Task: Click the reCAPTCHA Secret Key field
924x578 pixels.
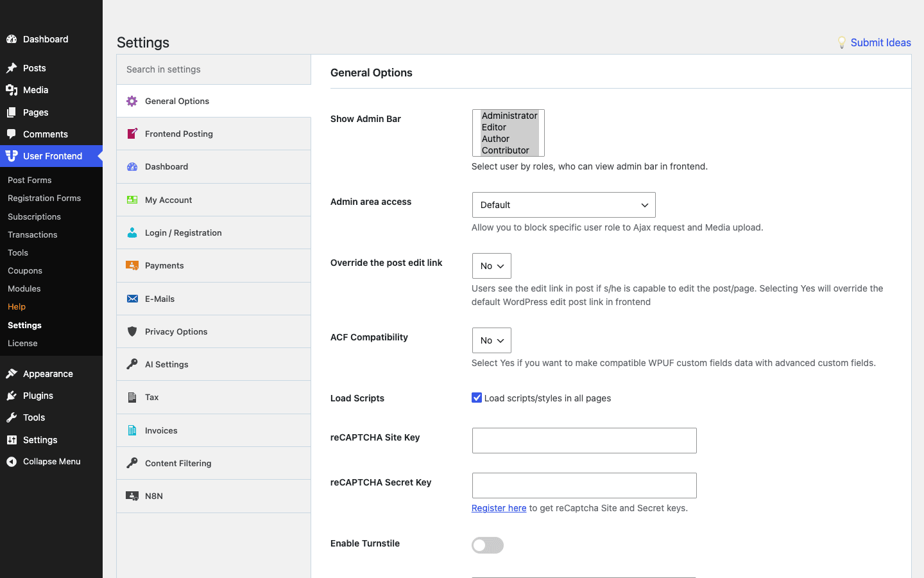Action: (x=585, y=486)
